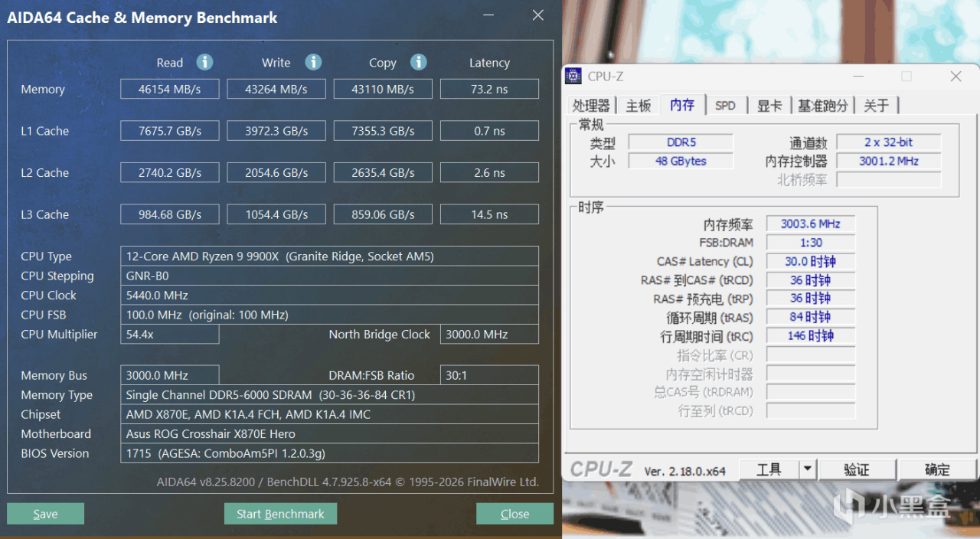The width and height of the screenshot is (980, 539).
Task: Click the L3 Cache Copy value 859.06 GB/s
Action: point(383,214)
